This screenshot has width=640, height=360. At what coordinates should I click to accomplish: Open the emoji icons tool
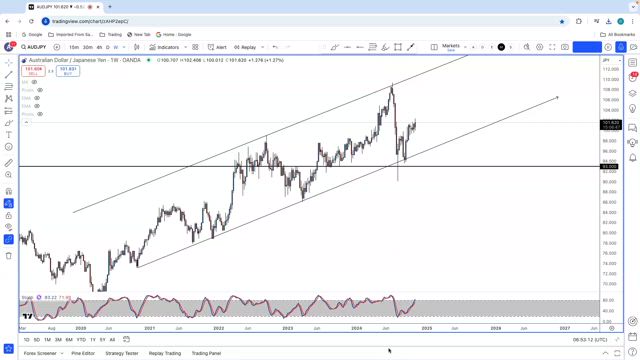(x=9, y=147)
